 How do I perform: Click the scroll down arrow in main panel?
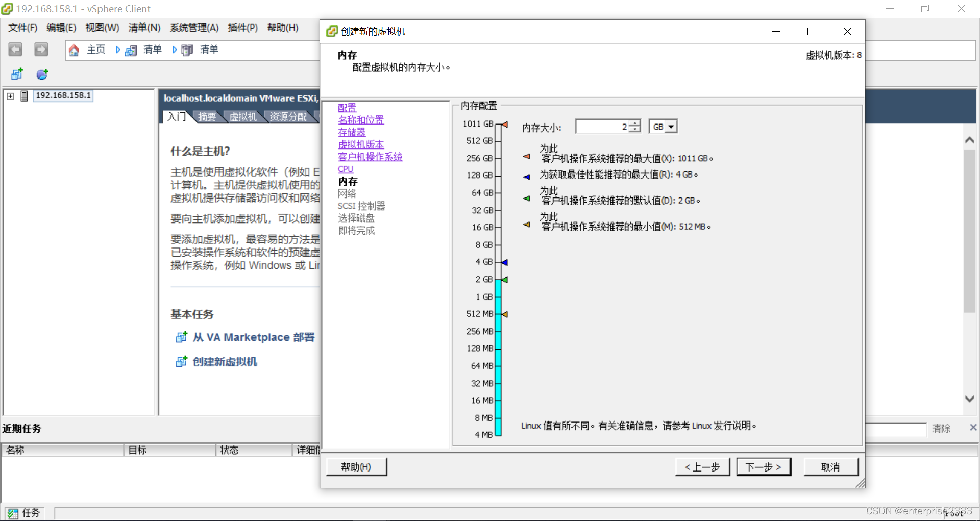coord(970,399)
